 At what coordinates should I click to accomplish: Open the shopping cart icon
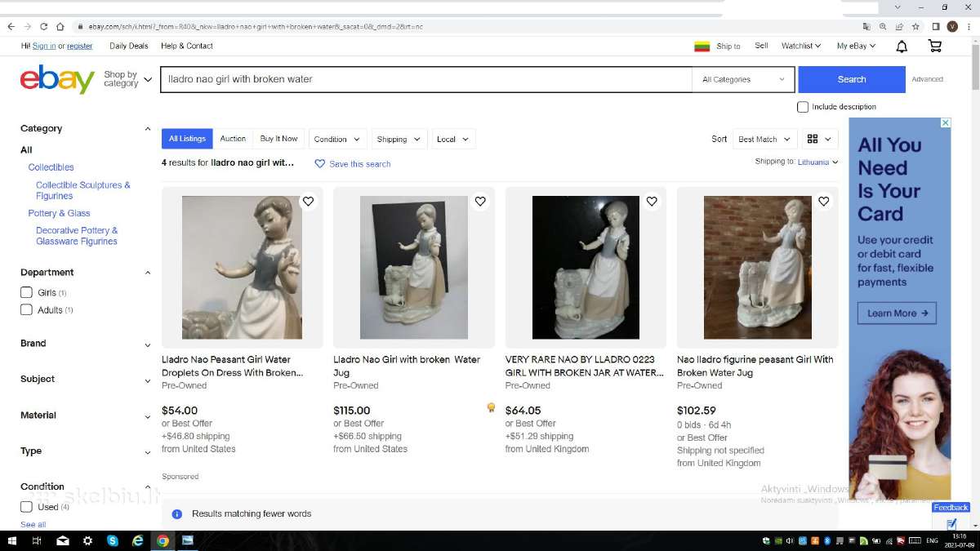(x=935, y=46)
